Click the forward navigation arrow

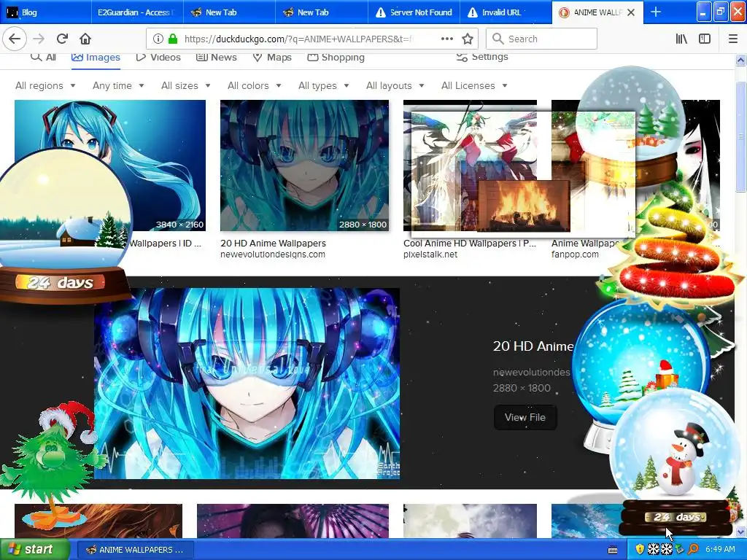pos(39,39)
